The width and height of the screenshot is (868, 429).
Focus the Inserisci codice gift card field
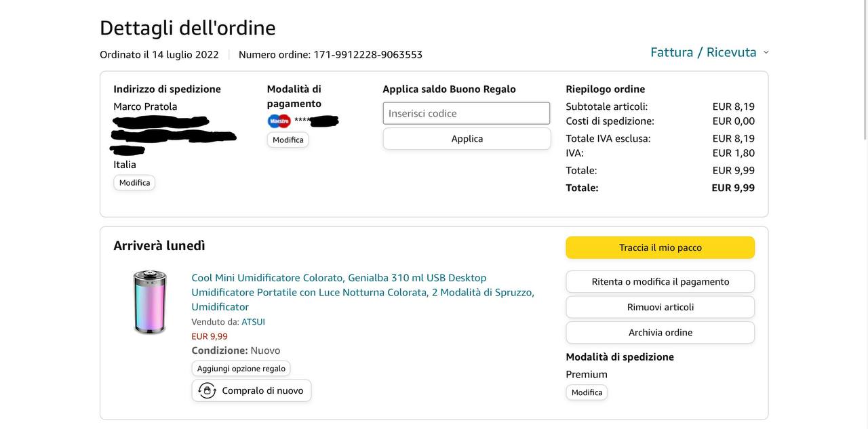click(x=467, y=113)
